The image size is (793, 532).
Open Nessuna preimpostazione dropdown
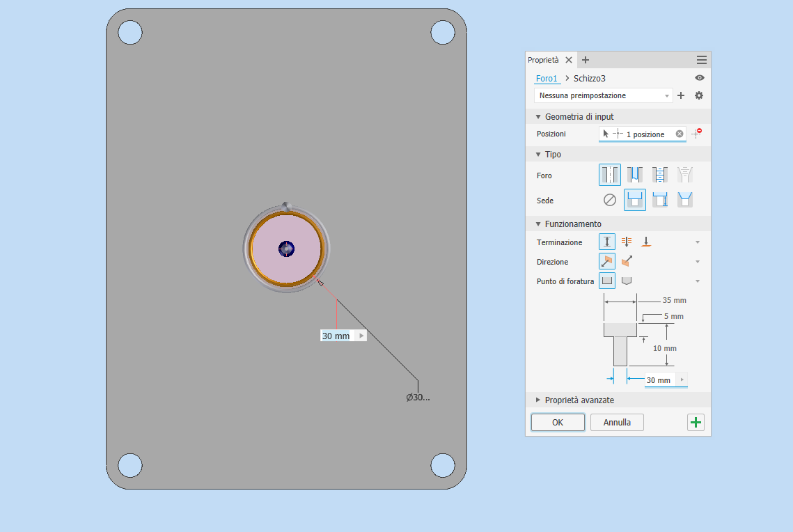tap(604, 95)
